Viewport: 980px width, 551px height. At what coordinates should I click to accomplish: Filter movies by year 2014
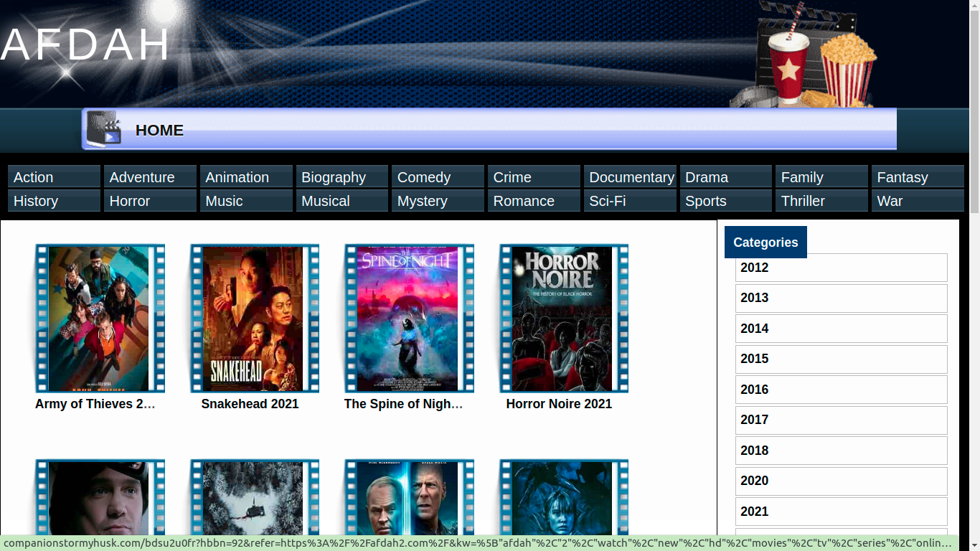[841, 329]
